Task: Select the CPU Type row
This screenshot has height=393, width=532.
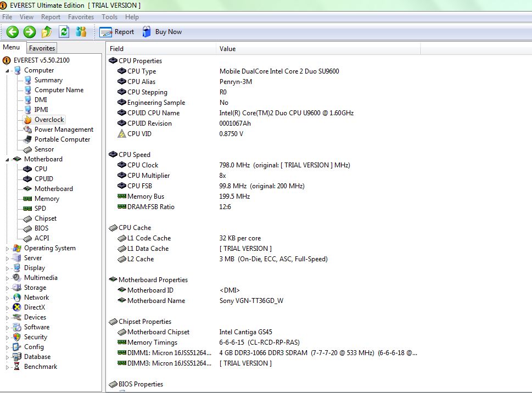Action: click(x=263, y=71)
